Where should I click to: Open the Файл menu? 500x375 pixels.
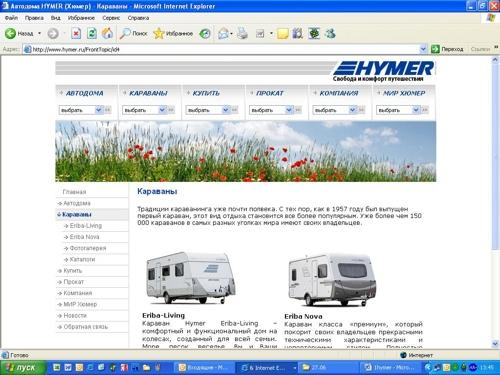pyautogui.click(x=11, y=18)
